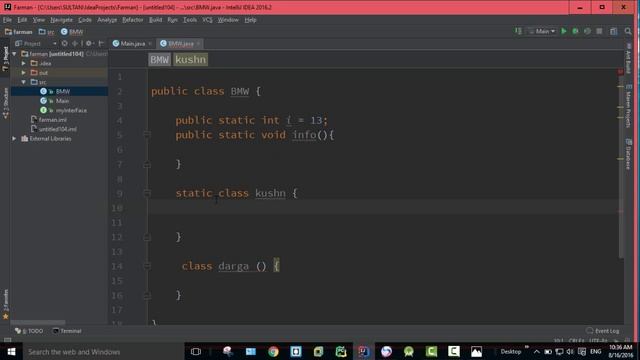This screenshot has height=360, width=640.
Task: Open the Main run configuration dropdown
Action: (542, 31)
